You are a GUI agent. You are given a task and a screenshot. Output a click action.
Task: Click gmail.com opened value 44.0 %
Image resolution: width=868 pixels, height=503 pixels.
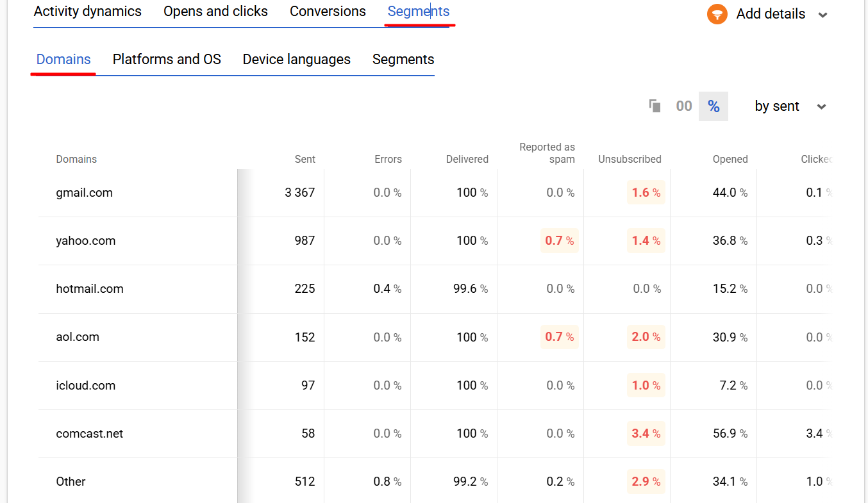pyautogui.click(x=730, y=193)
